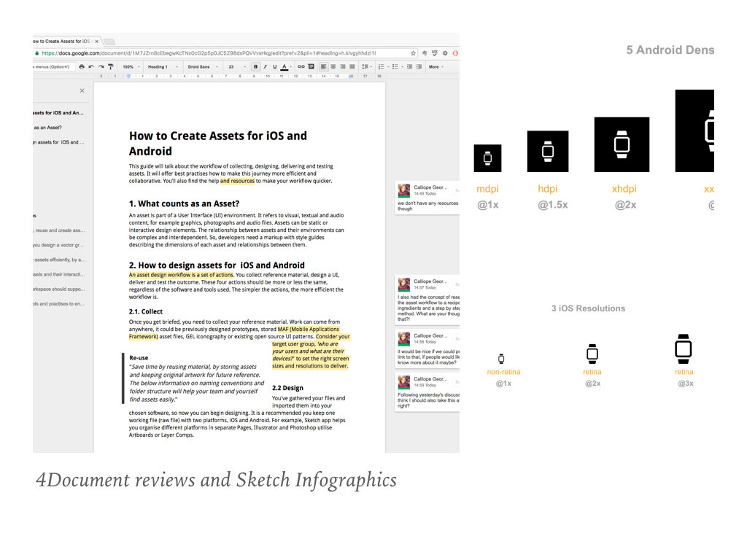747x560 pixels.
Task: Open the text color picker
Action: [286, 66]
